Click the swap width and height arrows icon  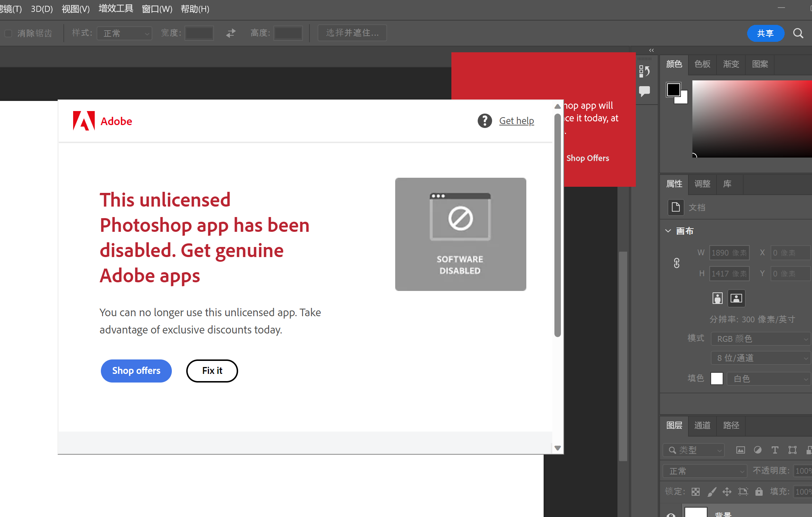click(231, 33)
